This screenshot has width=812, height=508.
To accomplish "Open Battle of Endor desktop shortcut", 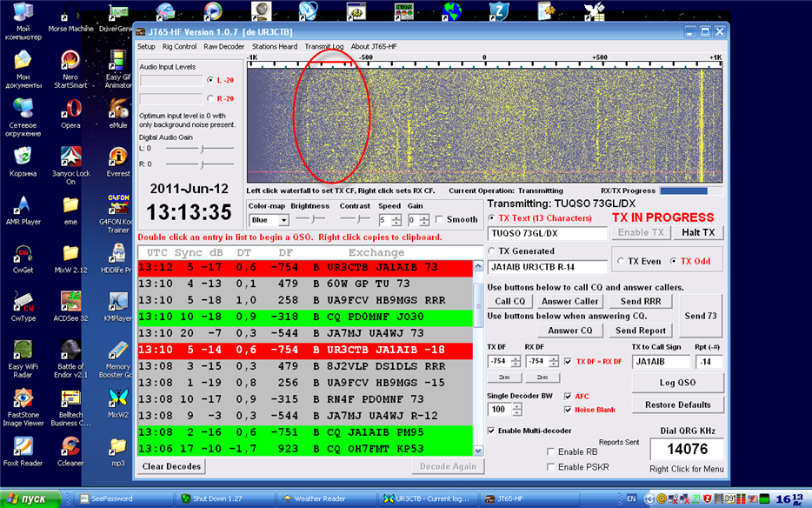I will [x=70, y=358].
